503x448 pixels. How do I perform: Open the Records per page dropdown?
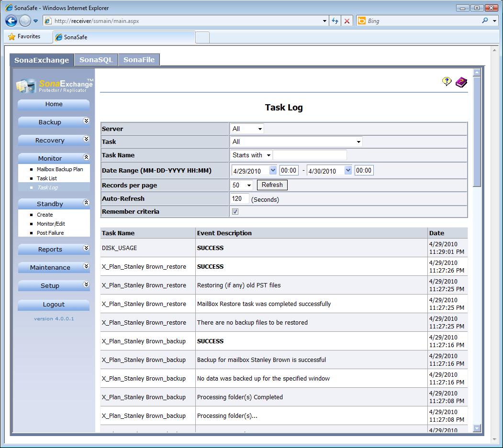pos(242,186)
